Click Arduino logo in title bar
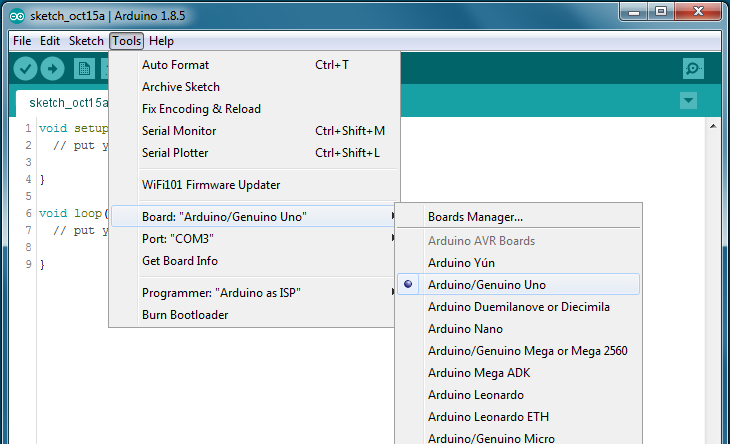 pos(17,16)
